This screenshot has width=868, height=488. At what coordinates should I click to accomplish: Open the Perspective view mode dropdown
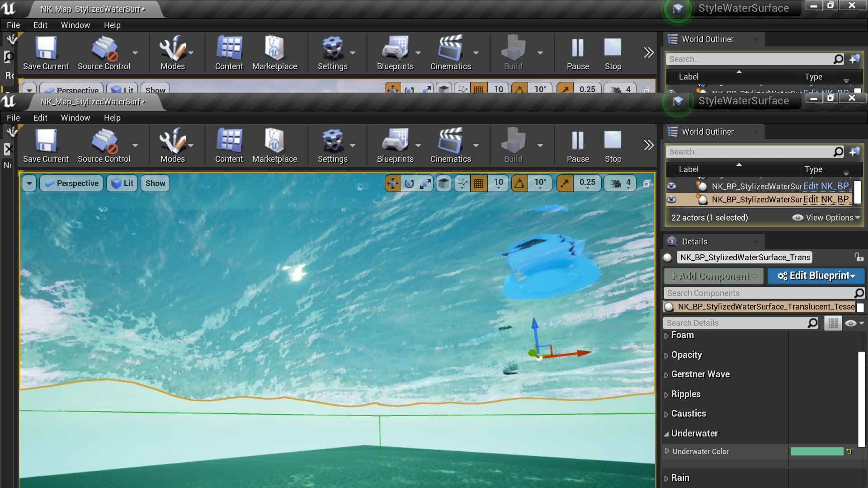point(72,183)
